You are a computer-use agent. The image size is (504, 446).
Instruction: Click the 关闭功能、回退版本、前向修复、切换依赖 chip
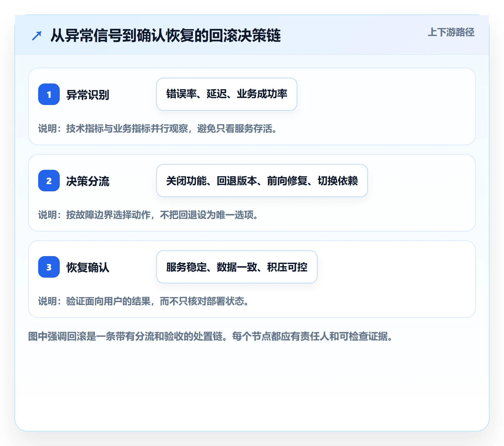click(262, 181)
